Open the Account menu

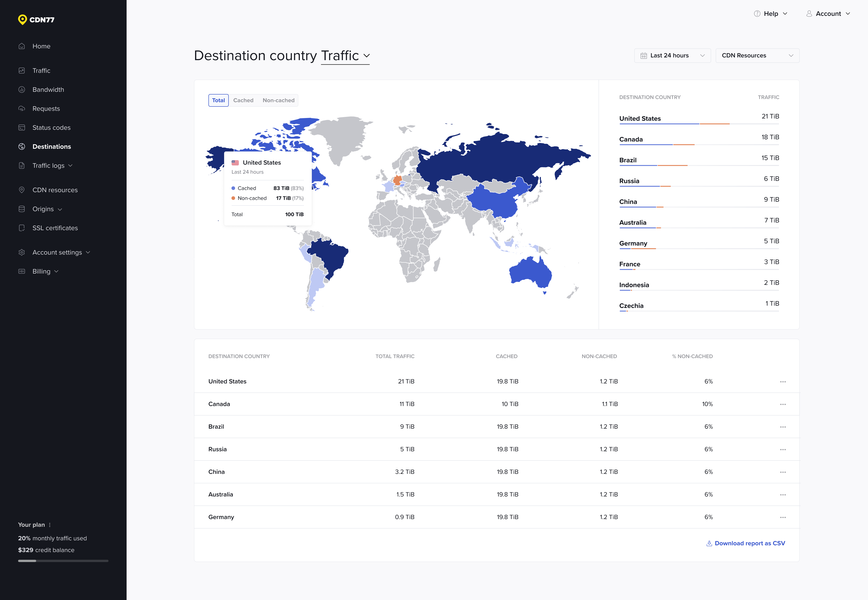pyautogui.click(x=828, y=14)
